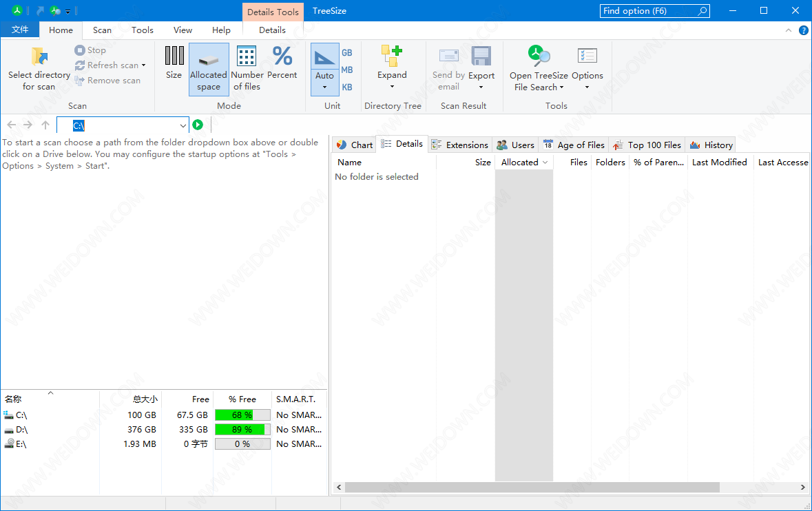Open the Details ribbon tab
812x511 pixels.
(273, 30)
